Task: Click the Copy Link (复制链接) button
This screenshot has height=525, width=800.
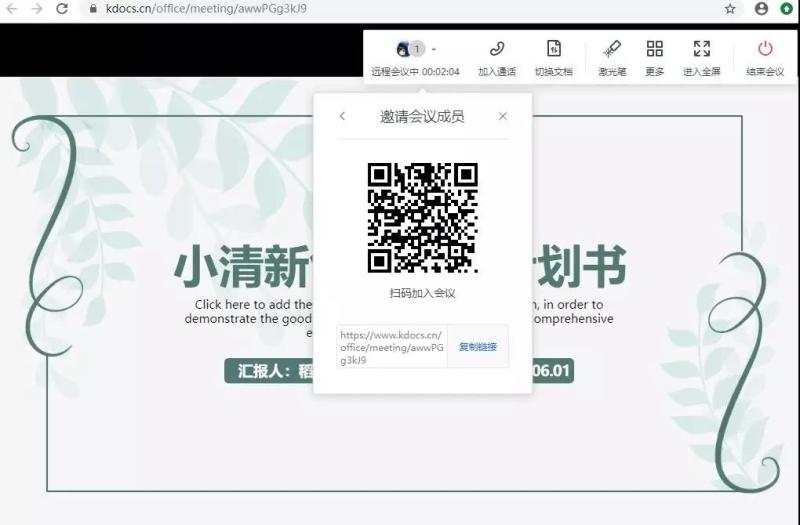Action: (x=477, y=347)
